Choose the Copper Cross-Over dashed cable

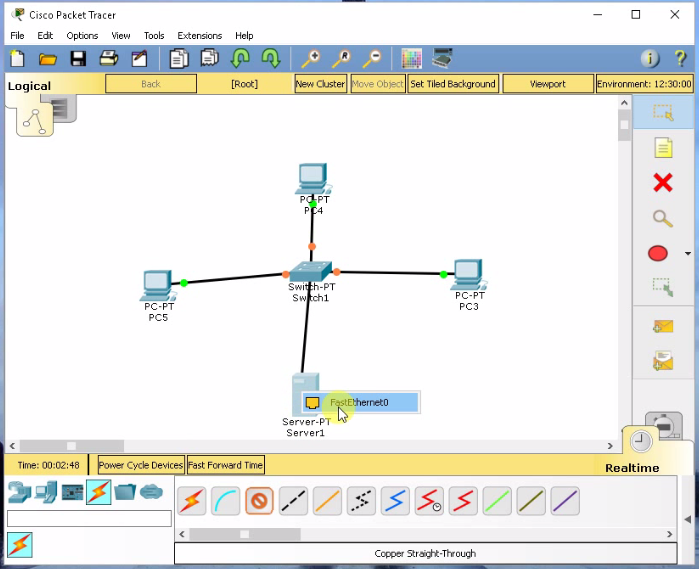(293, 501)
